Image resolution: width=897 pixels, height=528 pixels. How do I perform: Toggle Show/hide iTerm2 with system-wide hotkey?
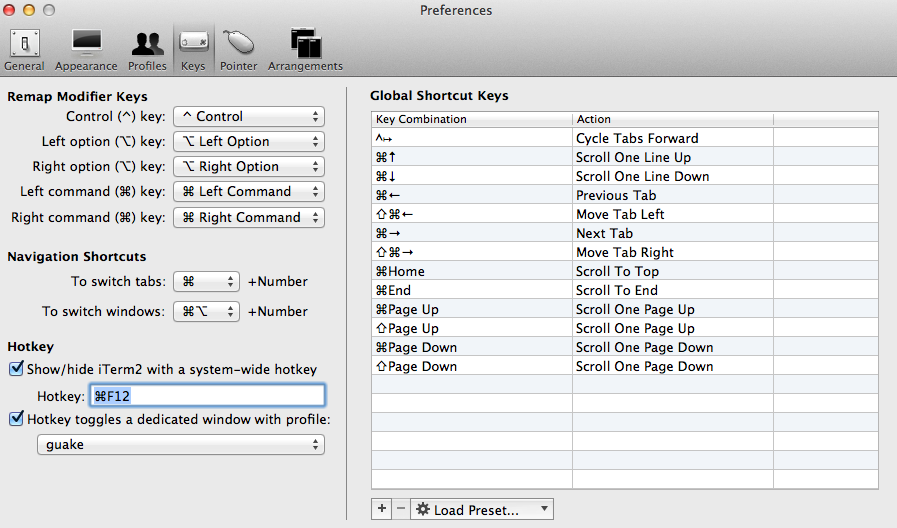point(17,368)
